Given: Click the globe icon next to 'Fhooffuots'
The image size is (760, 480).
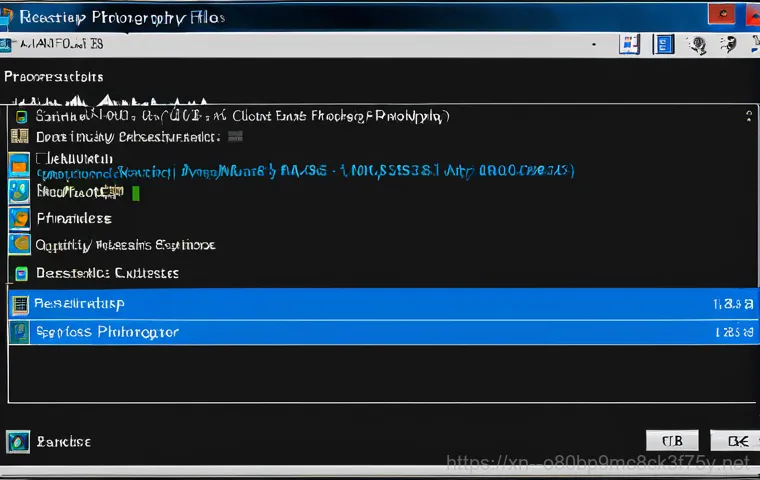Looking at the screenshot, I should coord(20,191).
